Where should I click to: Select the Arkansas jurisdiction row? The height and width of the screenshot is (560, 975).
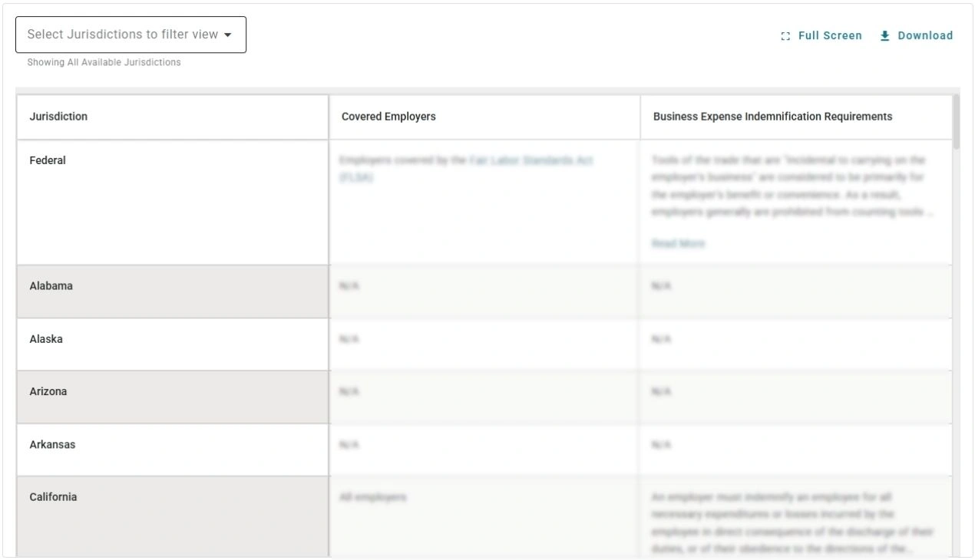[51, 443]
